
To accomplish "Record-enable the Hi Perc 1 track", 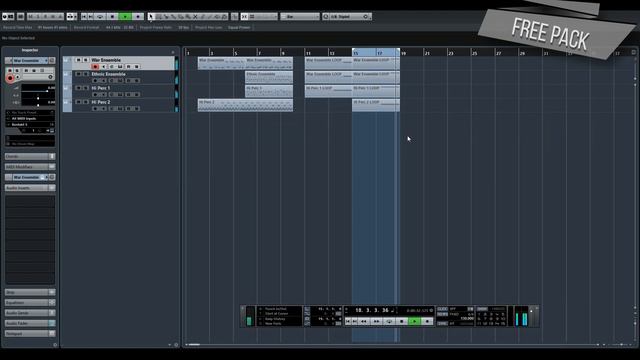I will pos(95,94).
